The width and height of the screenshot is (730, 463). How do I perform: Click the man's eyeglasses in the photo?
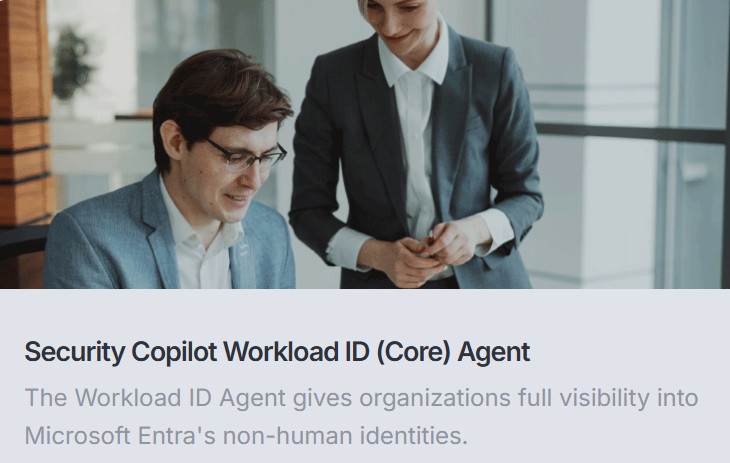click(x=246, y=155)
